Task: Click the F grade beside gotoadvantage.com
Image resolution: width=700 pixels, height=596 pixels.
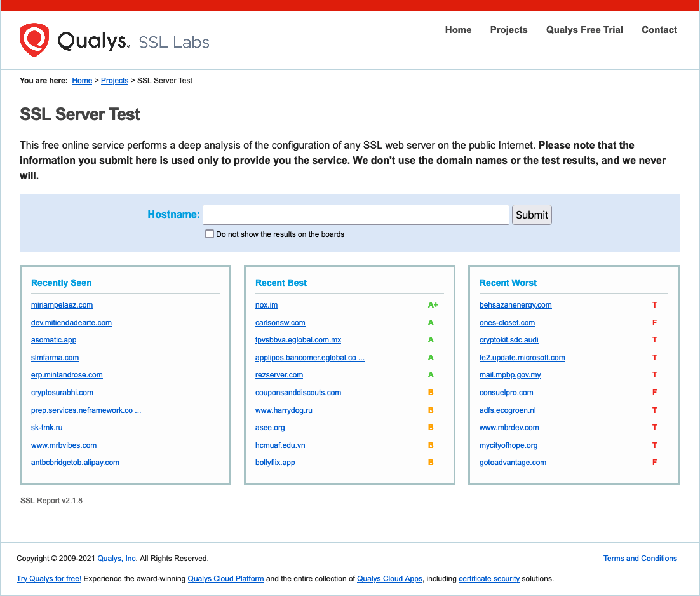Action: click(x=654, y=463)
